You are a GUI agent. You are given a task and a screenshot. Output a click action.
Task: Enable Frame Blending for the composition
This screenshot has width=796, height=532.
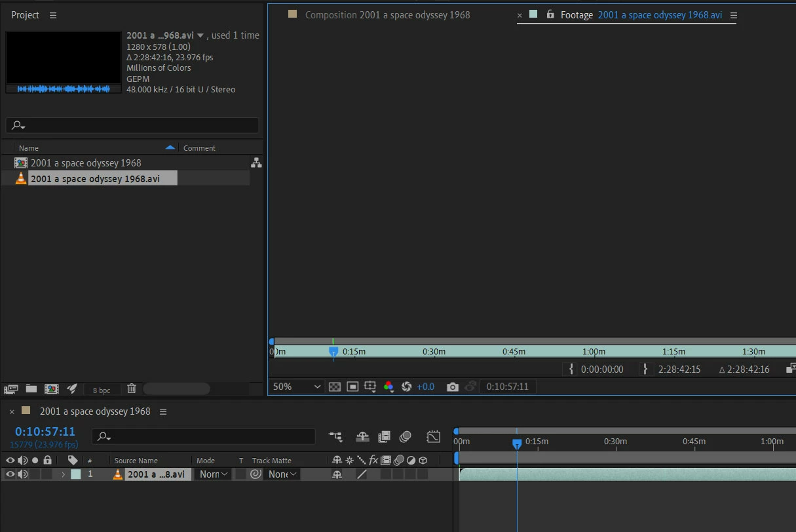click(x=385, y=436)
